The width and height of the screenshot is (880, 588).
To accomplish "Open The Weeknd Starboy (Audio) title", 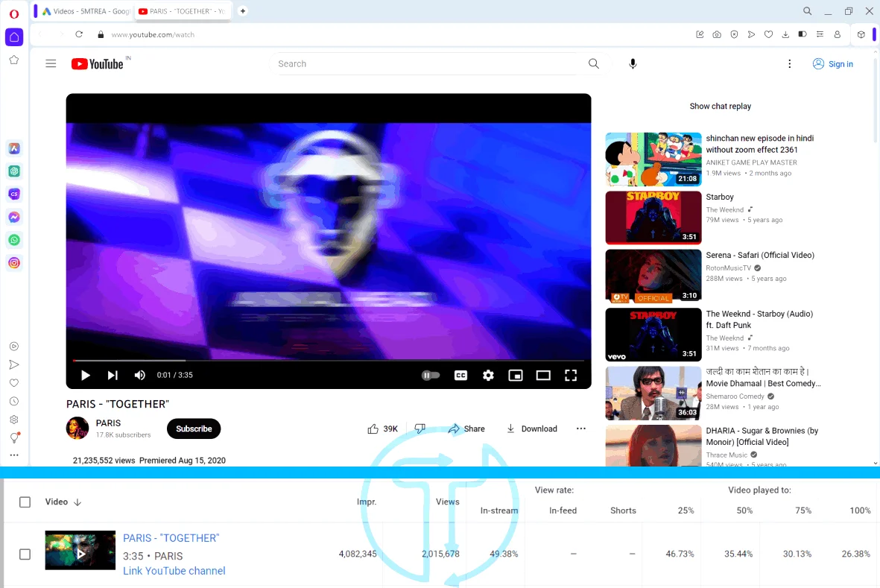I will click(759, 319).
